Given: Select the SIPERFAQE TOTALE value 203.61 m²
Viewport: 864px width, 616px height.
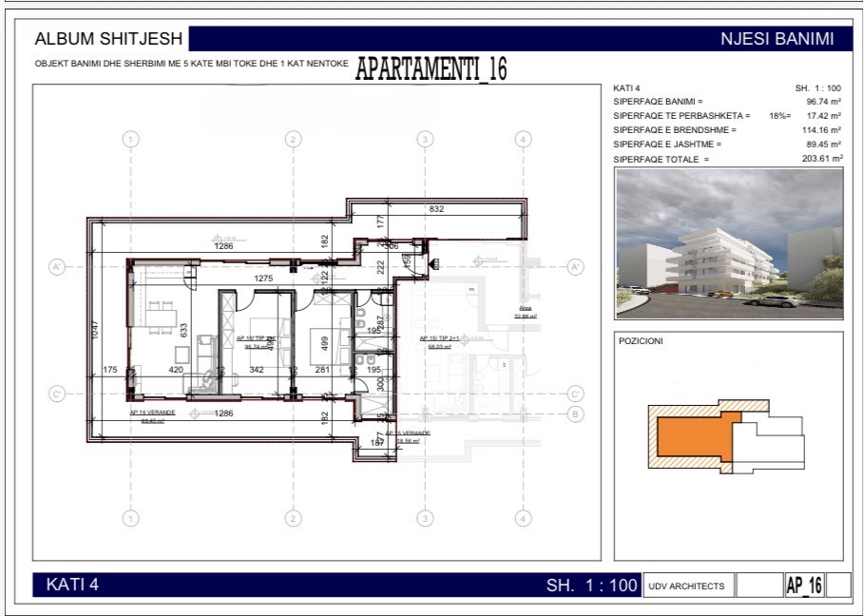Looking at the screenshot, I should (823, 159).
